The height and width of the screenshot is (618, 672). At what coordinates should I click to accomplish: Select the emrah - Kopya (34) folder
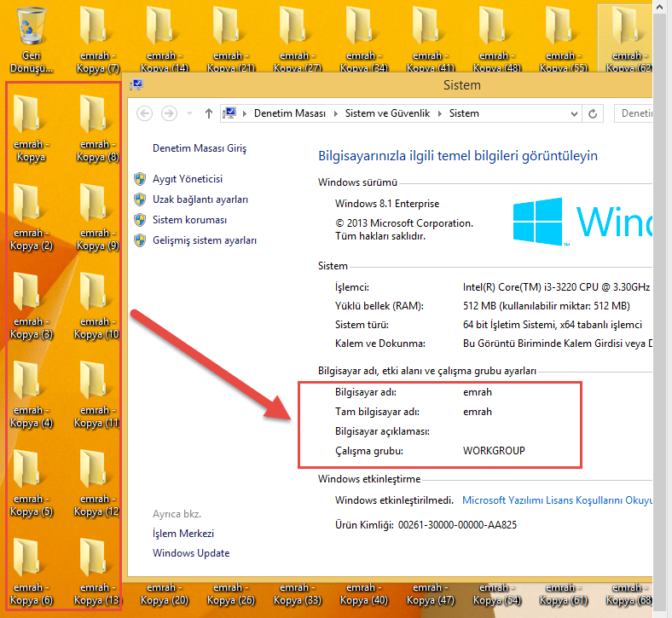tap(363, 39)
